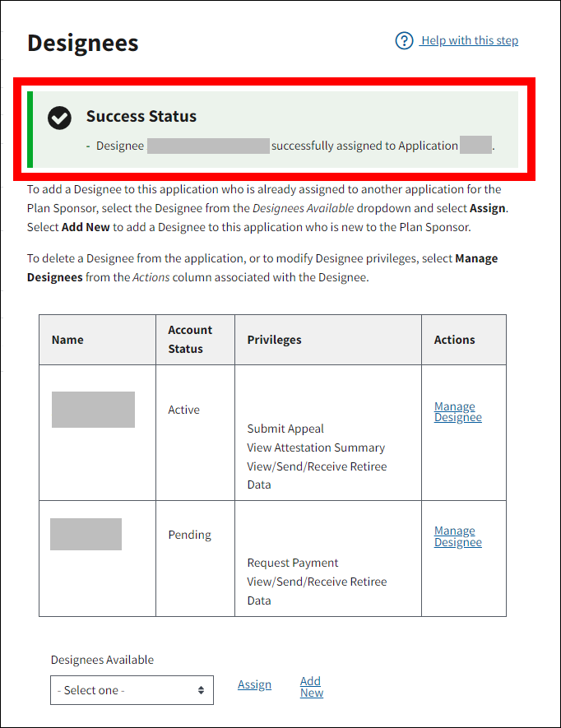Click the Designees page heading
This screenshot has height=728, width=561.
pos(83,43)
